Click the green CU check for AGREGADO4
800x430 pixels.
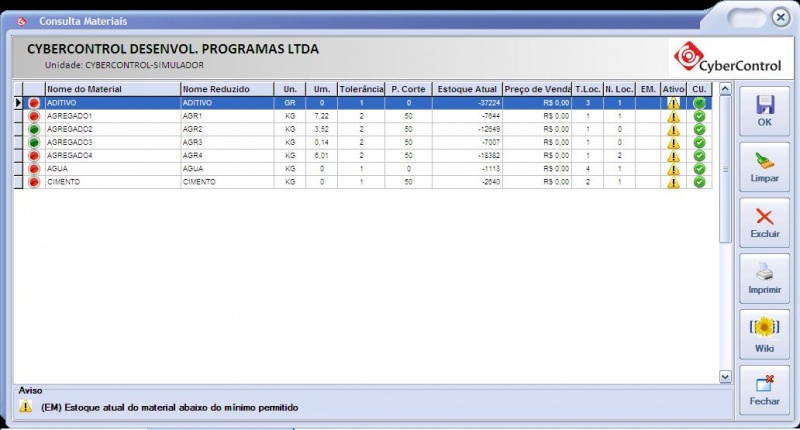[x=699, y=156]
